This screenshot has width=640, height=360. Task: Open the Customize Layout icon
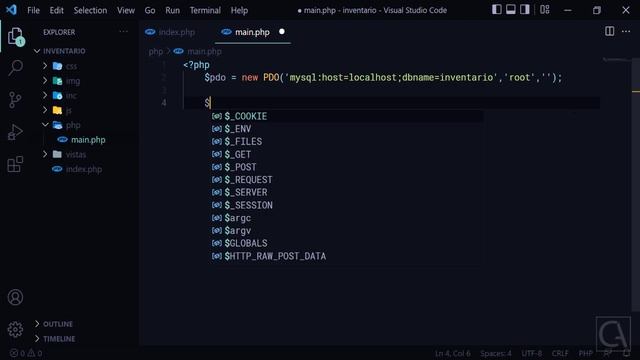tap(544, 10)
